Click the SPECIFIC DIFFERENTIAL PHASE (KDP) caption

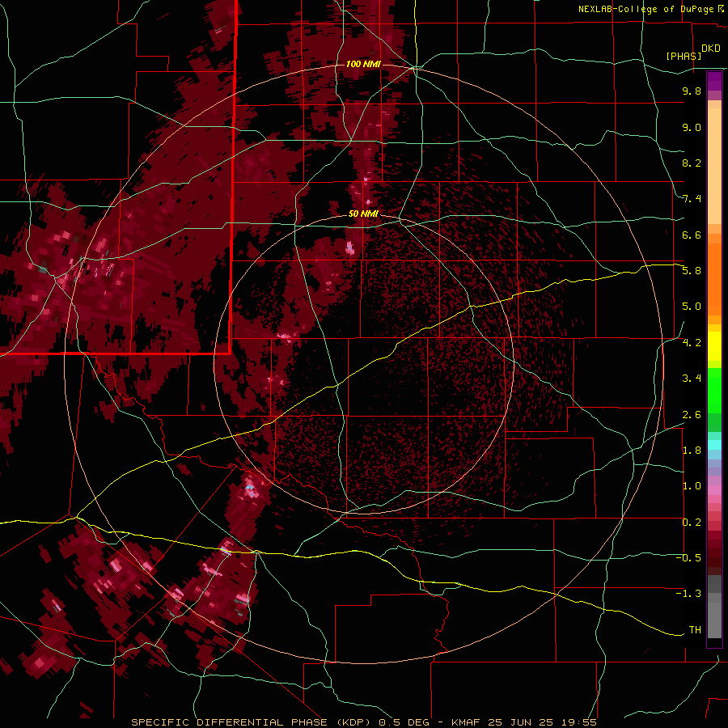coord(252,722)
